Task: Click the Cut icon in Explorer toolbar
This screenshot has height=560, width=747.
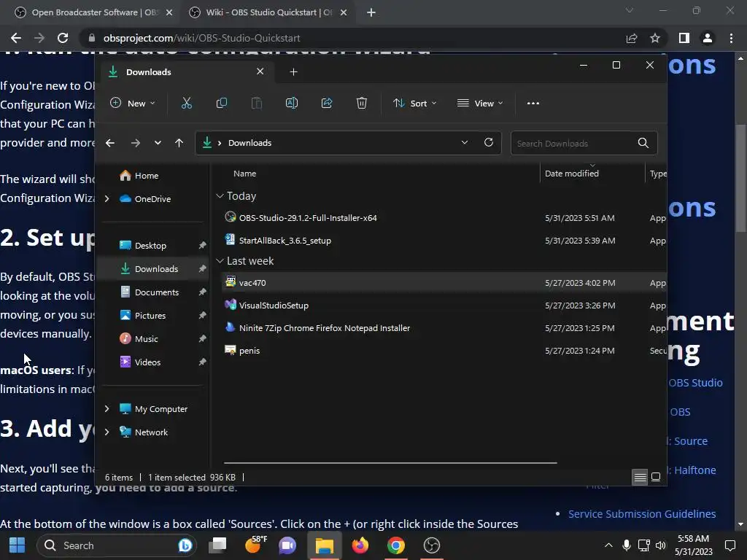Action: point(186,104)
